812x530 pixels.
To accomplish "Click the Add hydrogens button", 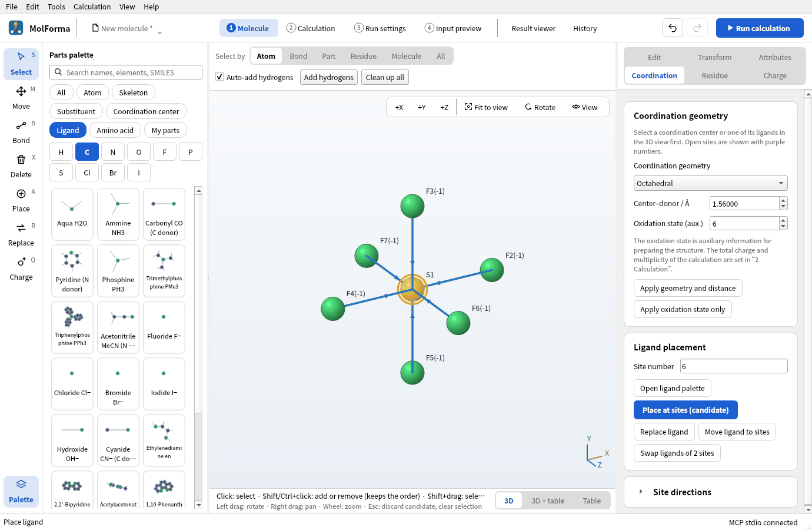I will click(329, 77).
